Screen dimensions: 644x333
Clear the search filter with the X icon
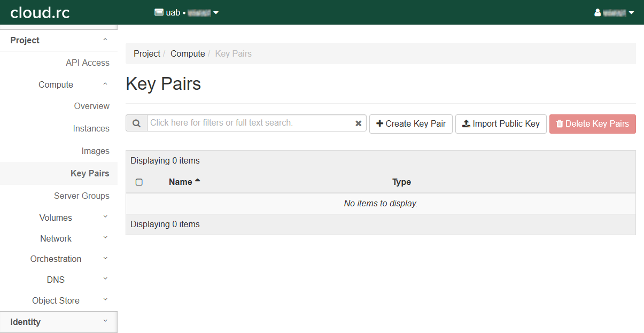click(359, 123)
